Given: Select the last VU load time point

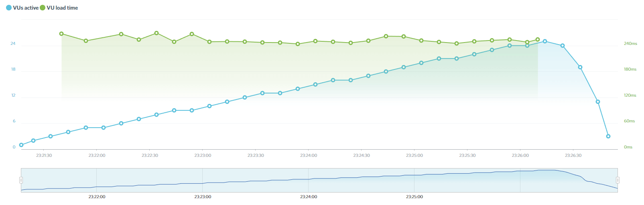Looking at the screenshot, I should click(x=538, y=40).
